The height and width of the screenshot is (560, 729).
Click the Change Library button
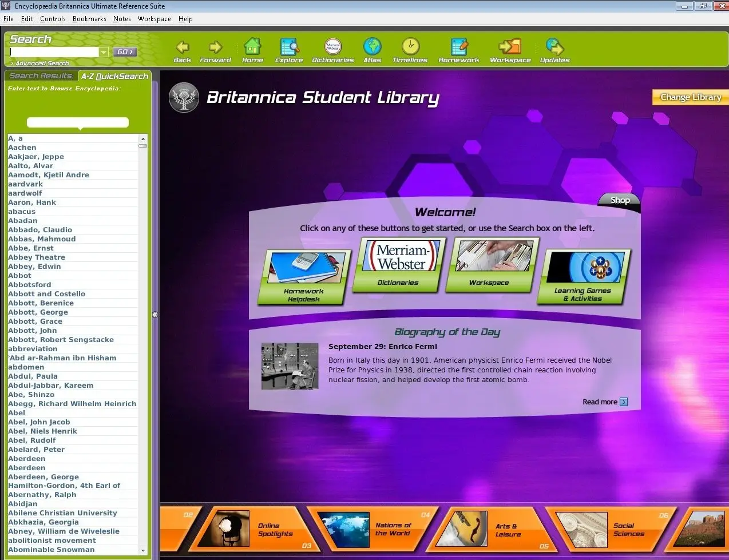click(x=691, y=97)
